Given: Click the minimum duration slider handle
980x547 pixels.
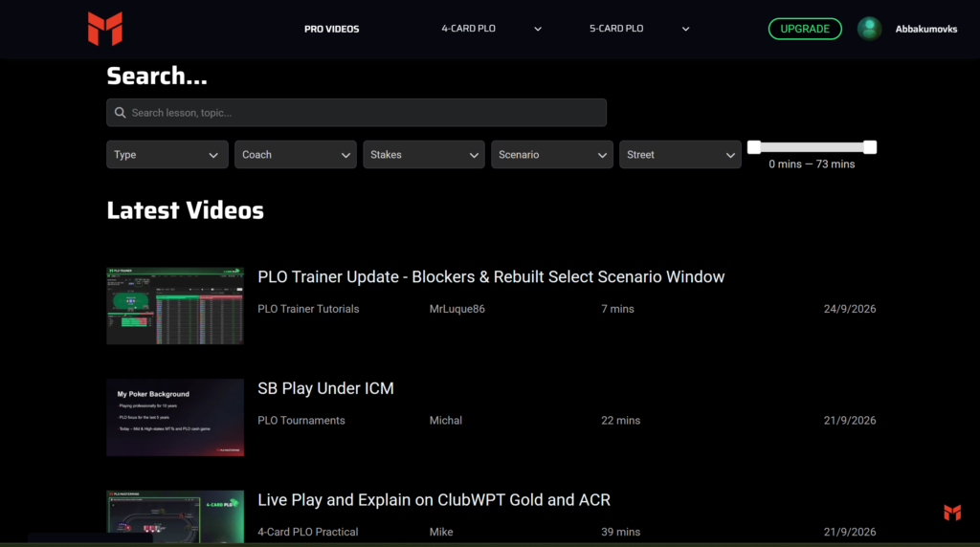Looking at the screenshot, I should (754, 147).
